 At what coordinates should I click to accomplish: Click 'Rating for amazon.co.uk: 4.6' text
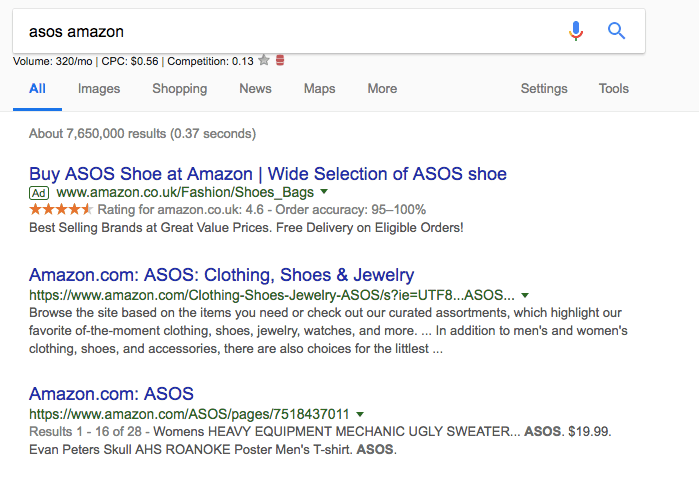(181, 210)
